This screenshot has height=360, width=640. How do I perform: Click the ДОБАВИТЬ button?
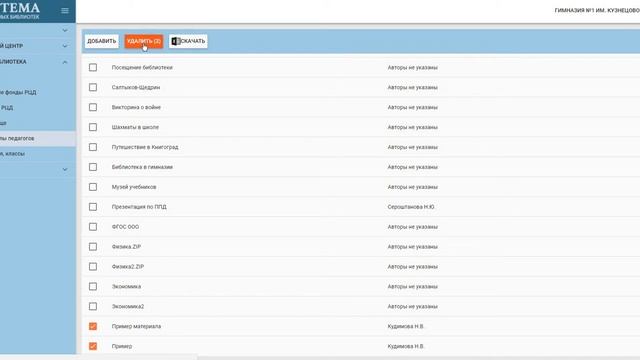point(102,41)
